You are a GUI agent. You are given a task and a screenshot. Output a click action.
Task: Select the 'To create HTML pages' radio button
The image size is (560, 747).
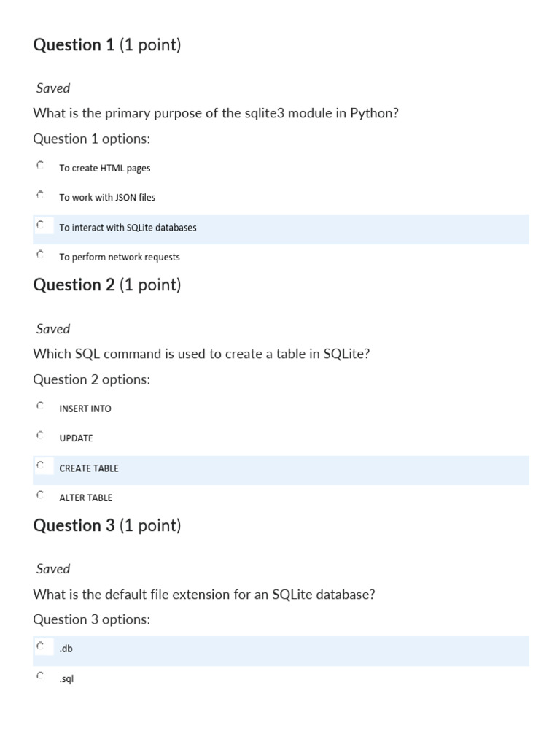tap(40, 166)
